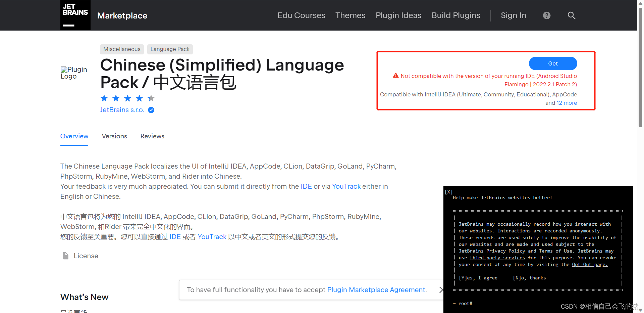This screenshot has width=644, height=313.
Task: Click the Language Pack tag
Action: (170, 49)
